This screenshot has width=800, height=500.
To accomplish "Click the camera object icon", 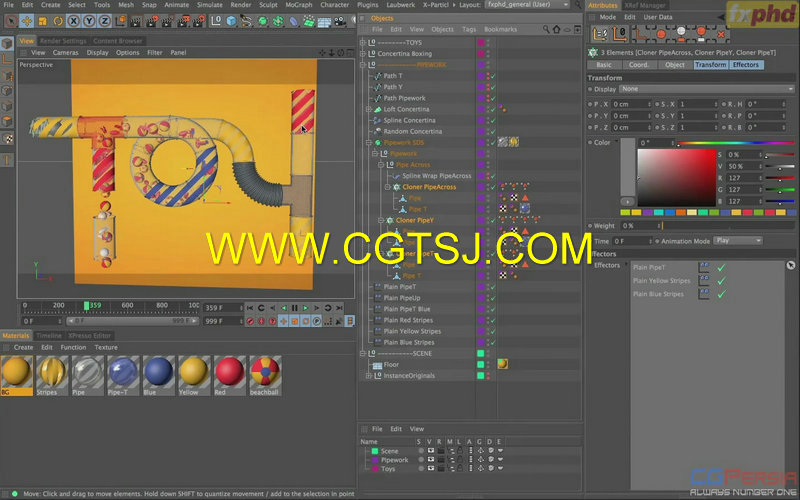I will 340,21.
